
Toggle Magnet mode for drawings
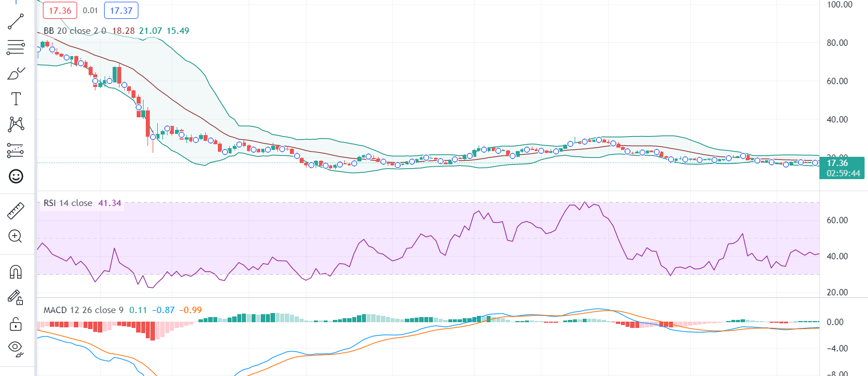[x=16, y=272]
